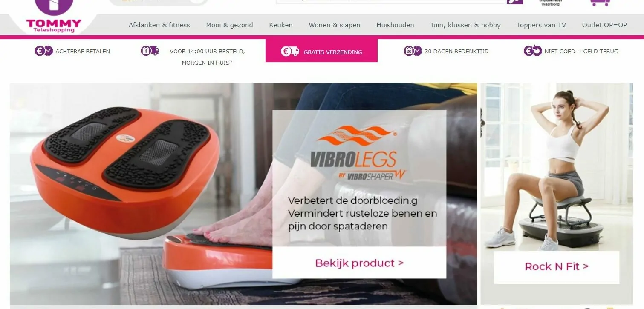Go to Outlet OP=OP section
The height and width of the screenshot is (309, 644).
(x=604, y=25)
